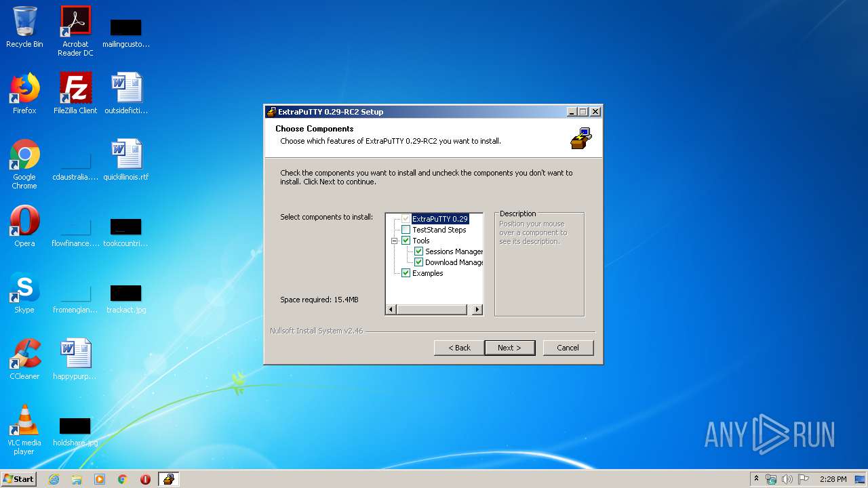
Task: Uncheck the Sessions Manager component
Action: point(418,251)
